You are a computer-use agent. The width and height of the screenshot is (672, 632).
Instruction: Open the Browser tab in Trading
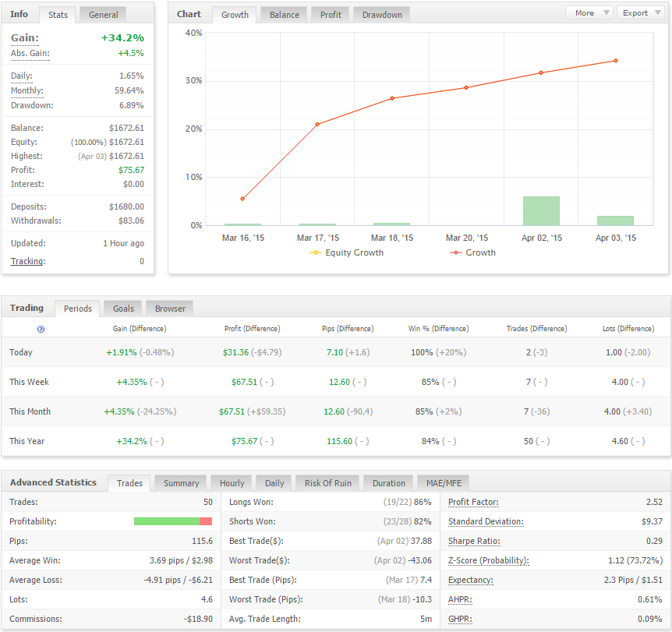tap(170, 309)
